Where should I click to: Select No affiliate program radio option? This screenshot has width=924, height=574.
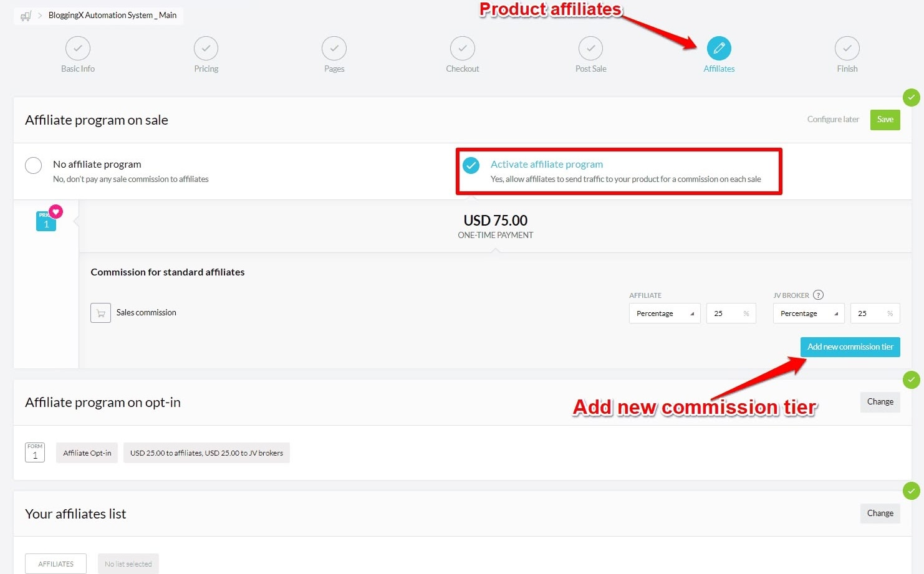click(33, 165)
